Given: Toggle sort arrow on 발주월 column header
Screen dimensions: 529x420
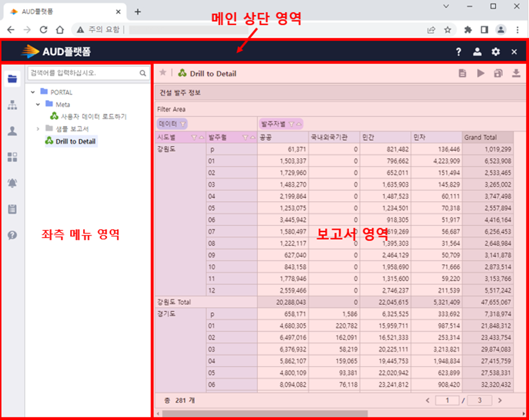Looking at the screenshot, I should (x=252, y=138).
